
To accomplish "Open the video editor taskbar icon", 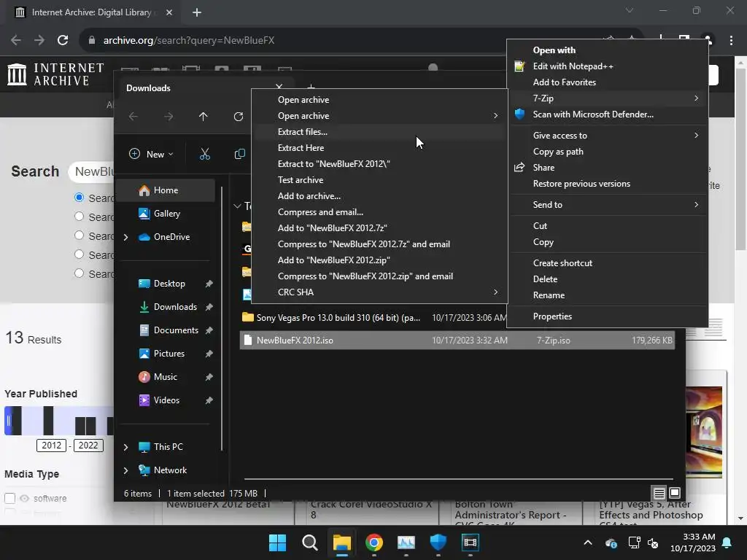I will click(471, 542).
